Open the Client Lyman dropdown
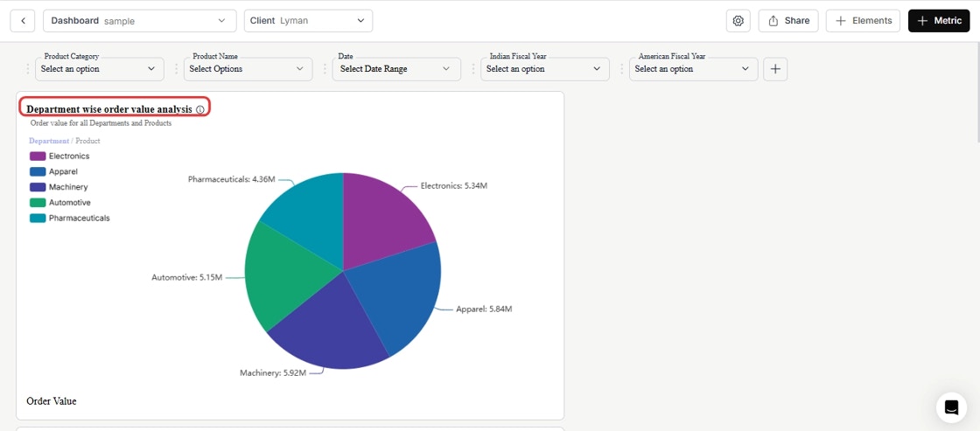980x431 pixels. click(x=308, y=21)
